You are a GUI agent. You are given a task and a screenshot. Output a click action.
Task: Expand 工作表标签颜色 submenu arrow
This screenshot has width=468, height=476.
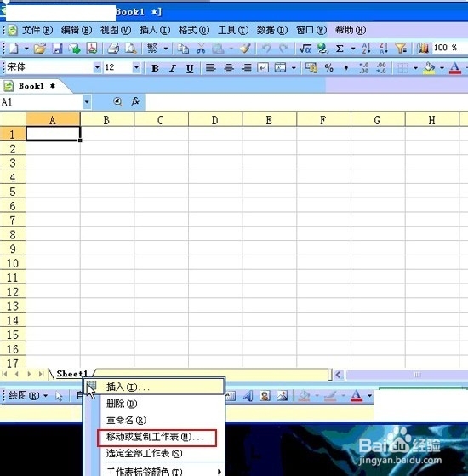click(219, 472)
